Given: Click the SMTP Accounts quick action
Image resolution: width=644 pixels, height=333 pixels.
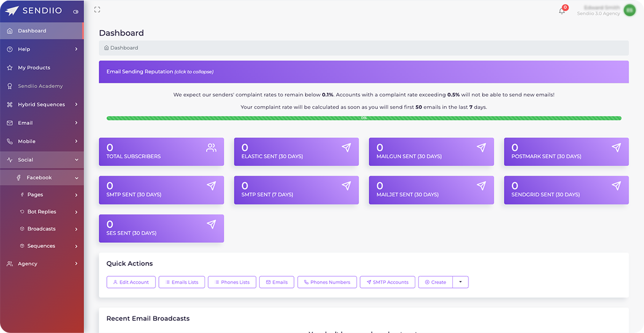Looking at the screenshot, I should pyautogui.click(x=387, y=282).
